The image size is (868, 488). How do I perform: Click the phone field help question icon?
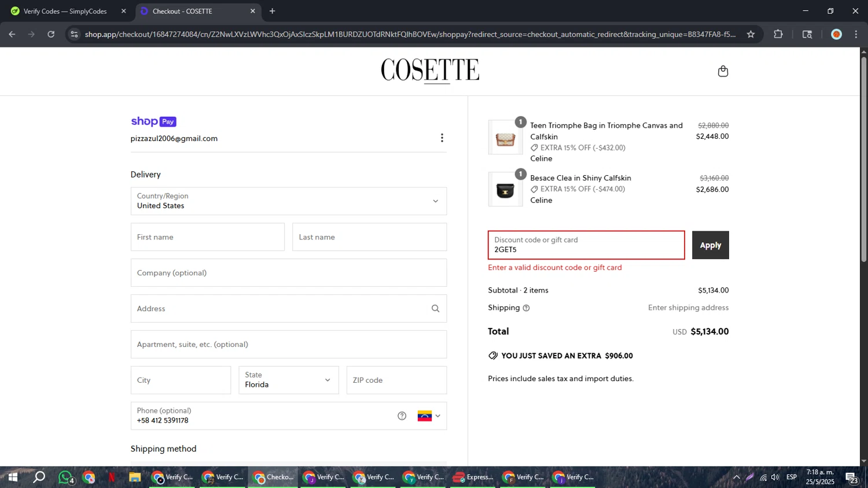pyautogui.click(x=402, y=416)
